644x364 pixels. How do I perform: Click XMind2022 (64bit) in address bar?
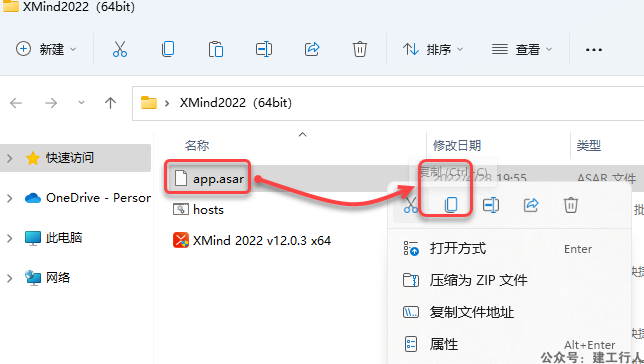point(236,103)
